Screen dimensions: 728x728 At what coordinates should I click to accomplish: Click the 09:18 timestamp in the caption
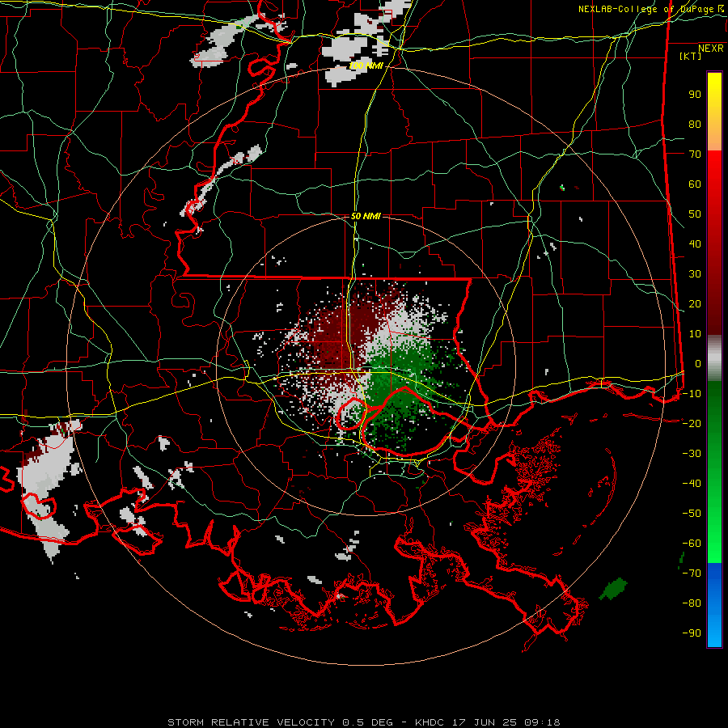[x=542, y=722]
